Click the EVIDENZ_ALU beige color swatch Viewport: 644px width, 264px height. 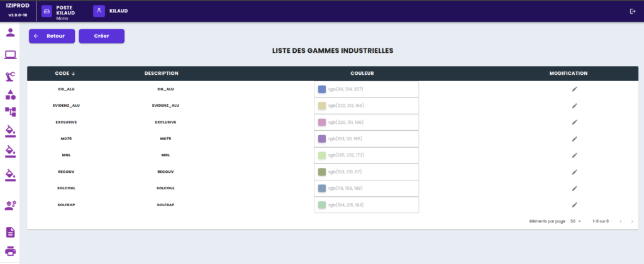tap(322, 106)
